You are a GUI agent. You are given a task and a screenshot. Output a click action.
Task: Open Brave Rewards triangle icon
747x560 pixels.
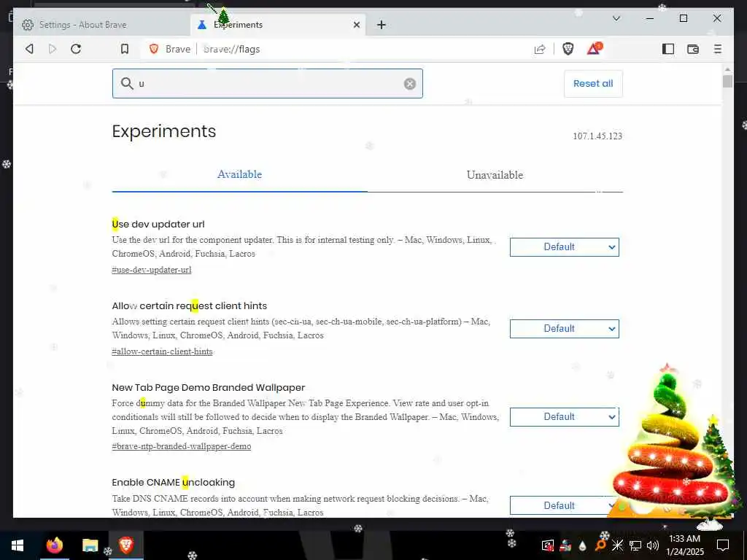594,49
